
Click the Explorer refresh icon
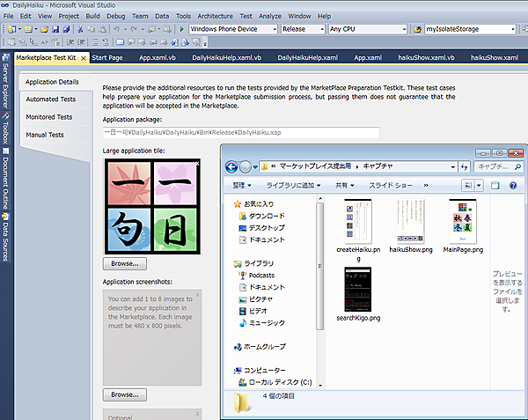(x=461, y=166)
